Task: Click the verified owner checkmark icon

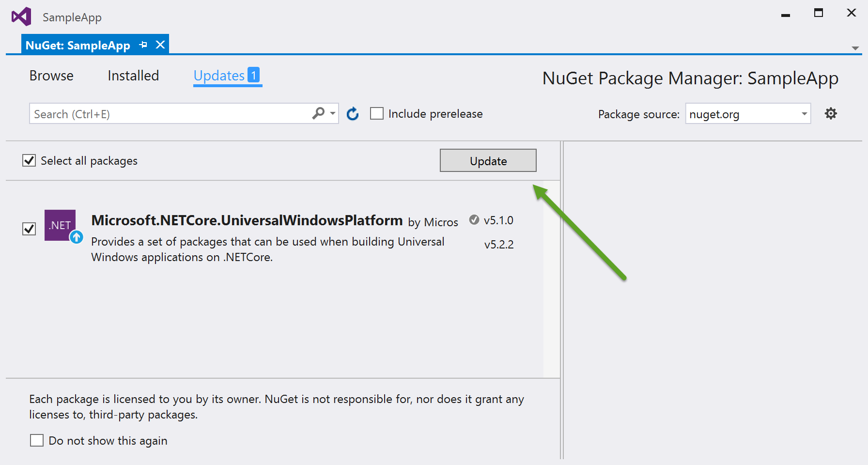Action: tap(474, 219)
